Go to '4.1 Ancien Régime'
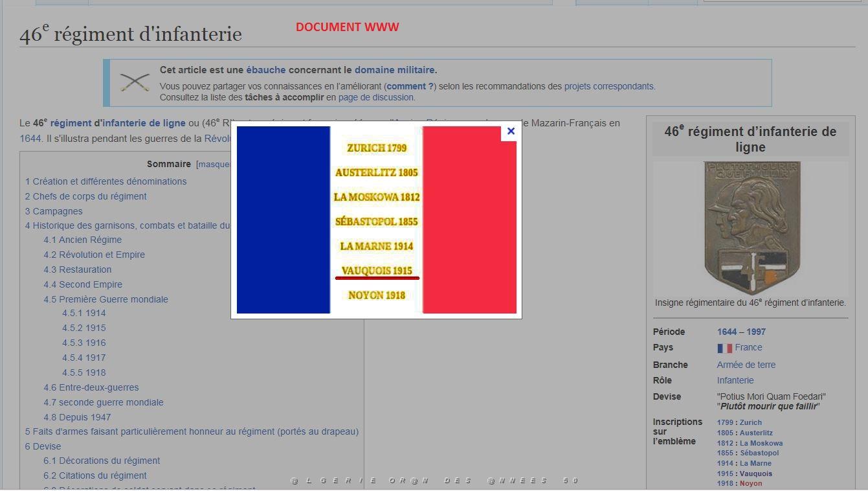This screenshot has width=868, height=491. (x=83, y=240)
